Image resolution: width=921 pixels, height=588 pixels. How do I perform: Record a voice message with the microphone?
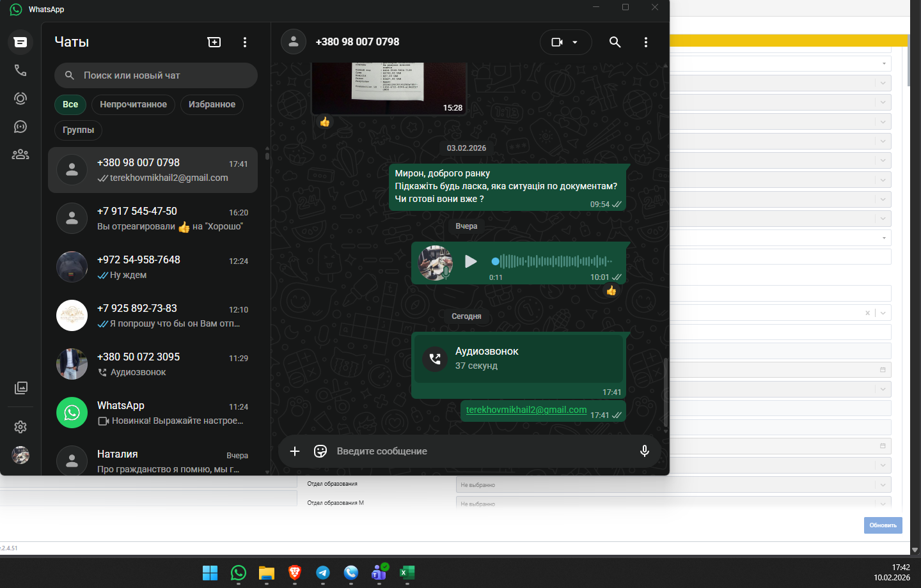pyautogui.click(x=645, y=451)
